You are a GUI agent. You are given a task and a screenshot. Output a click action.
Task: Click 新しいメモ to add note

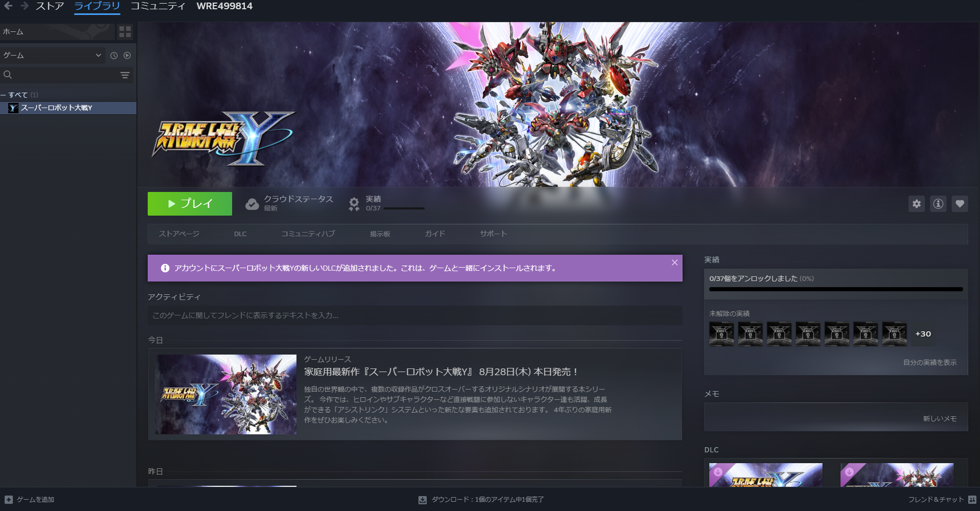[x=939, y=418]
